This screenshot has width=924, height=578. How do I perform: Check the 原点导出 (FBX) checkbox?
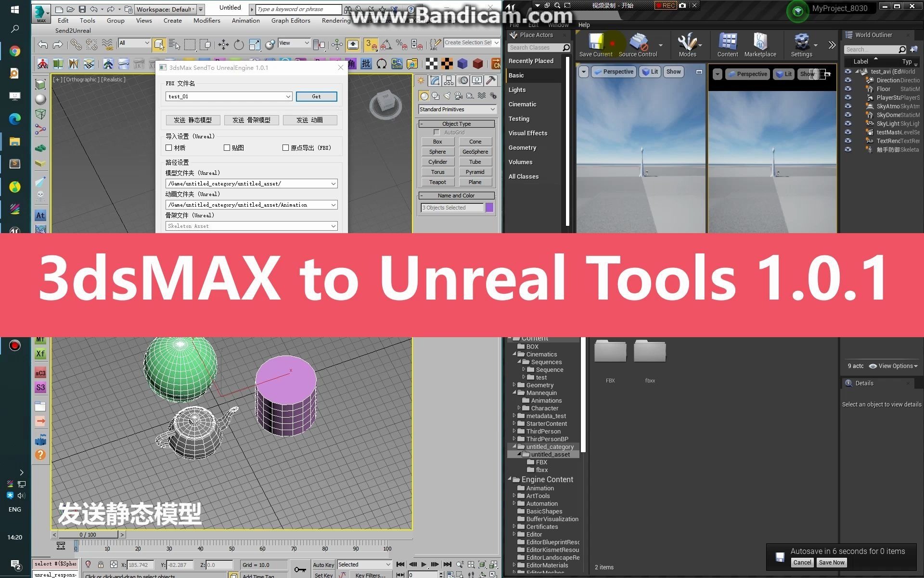pos(286,147)
